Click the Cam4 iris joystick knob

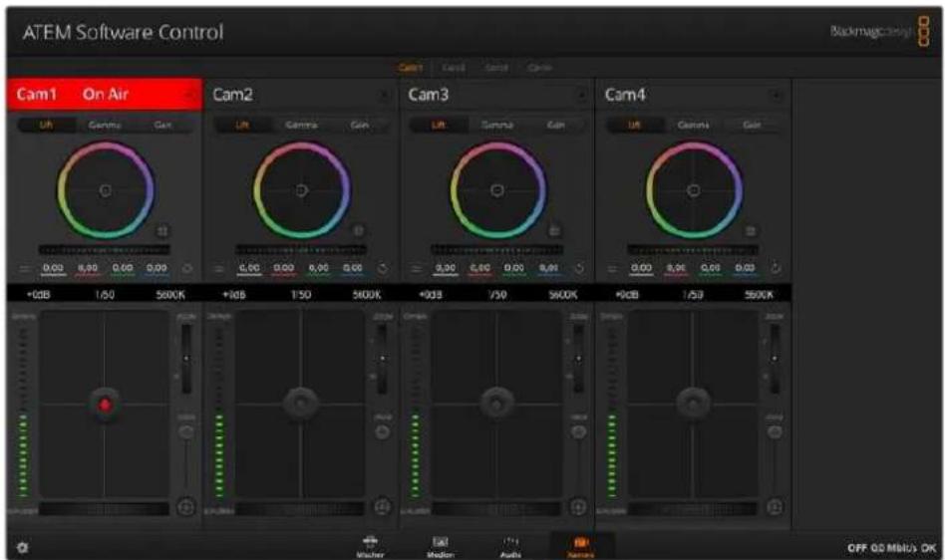[x=693, y=403]
